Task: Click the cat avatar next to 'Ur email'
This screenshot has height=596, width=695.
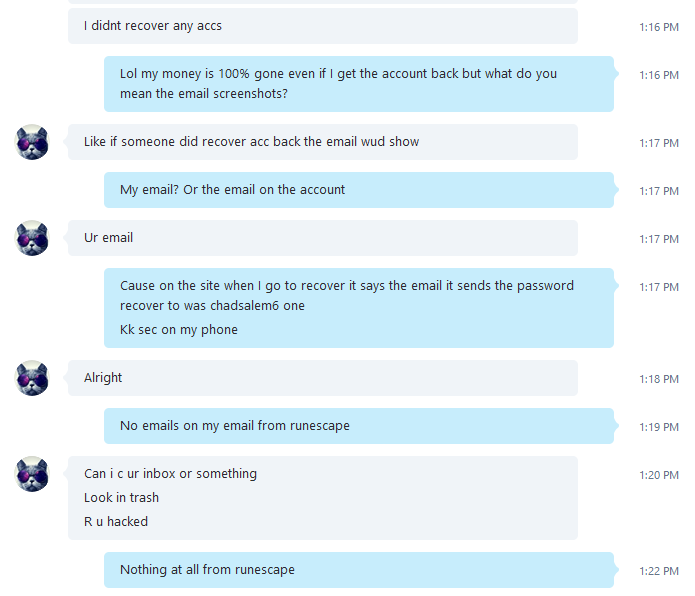Action: 32,238
